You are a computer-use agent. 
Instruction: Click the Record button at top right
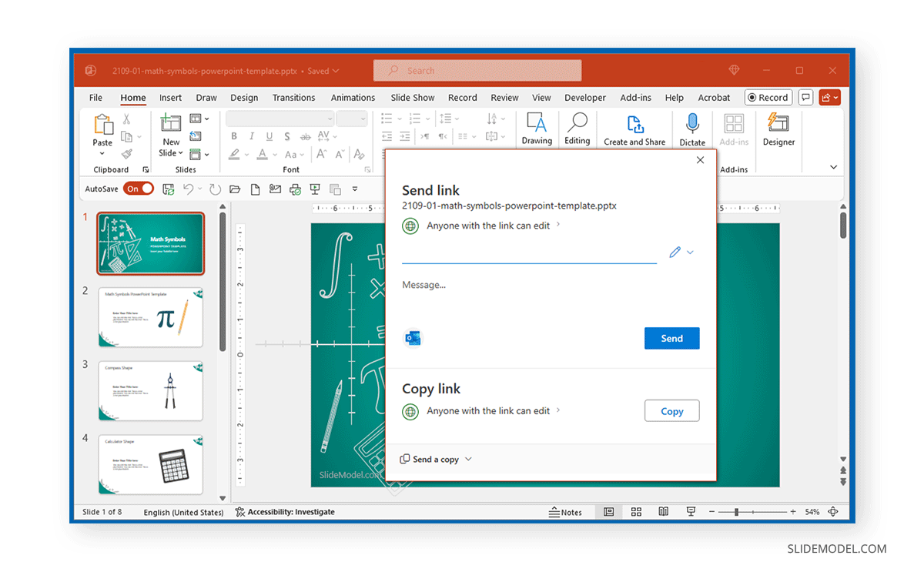point(768,98)
